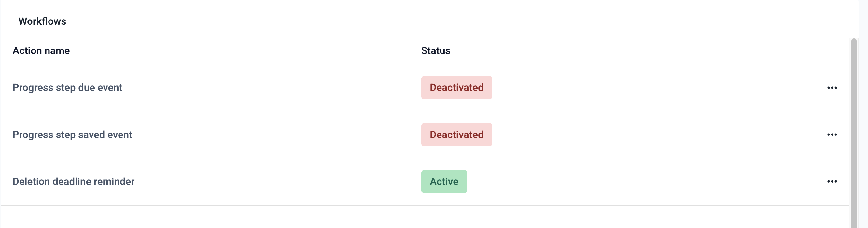Sort by the Status column header
This screenshot has height=228, width=868.
[435, 50]
